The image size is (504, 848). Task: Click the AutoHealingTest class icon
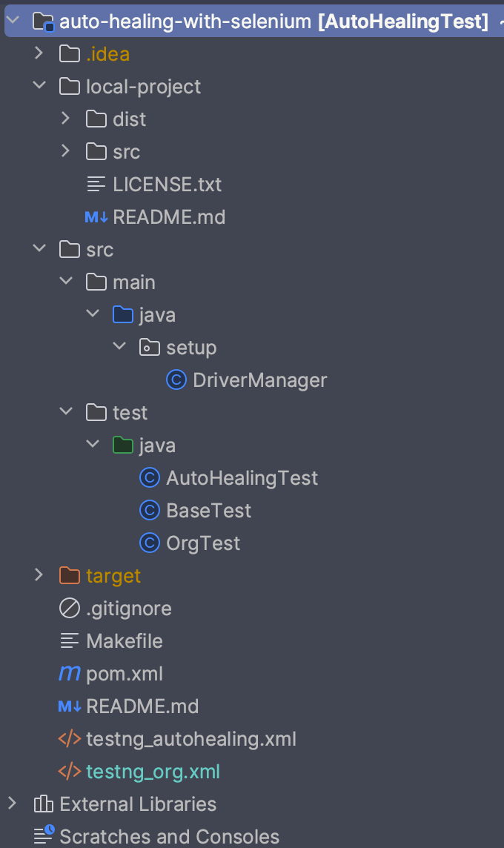[150, 477]
